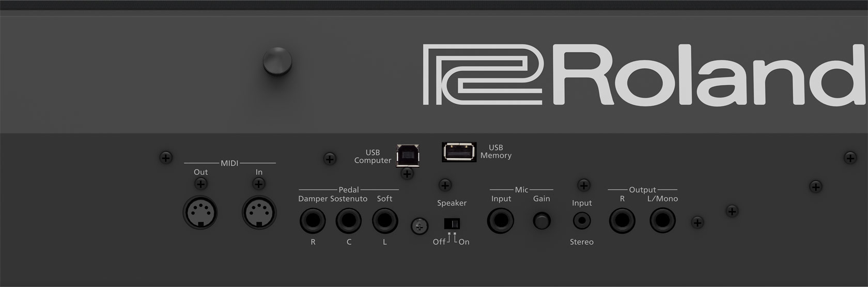Click the Output L/Mono jack

pyautogui.click(x=662, y=221)
